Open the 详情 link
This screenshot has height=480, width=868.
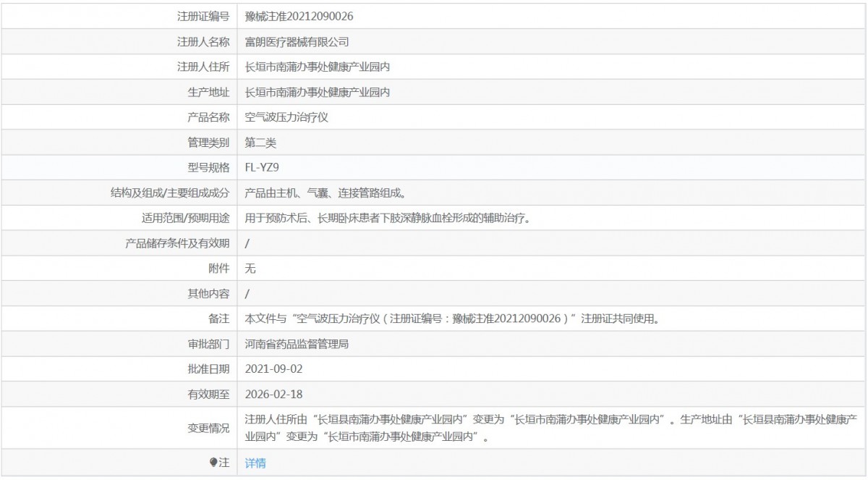click(255, 463)
